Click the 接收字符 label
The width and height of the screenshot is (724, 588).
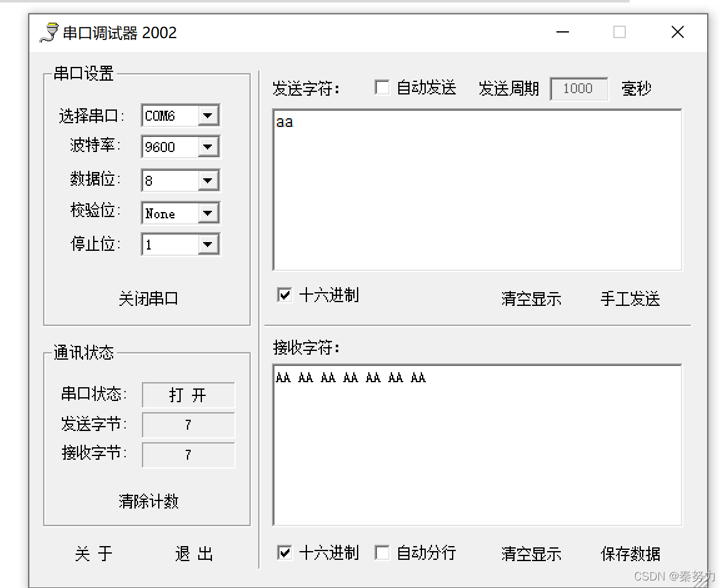click(306, 347)
